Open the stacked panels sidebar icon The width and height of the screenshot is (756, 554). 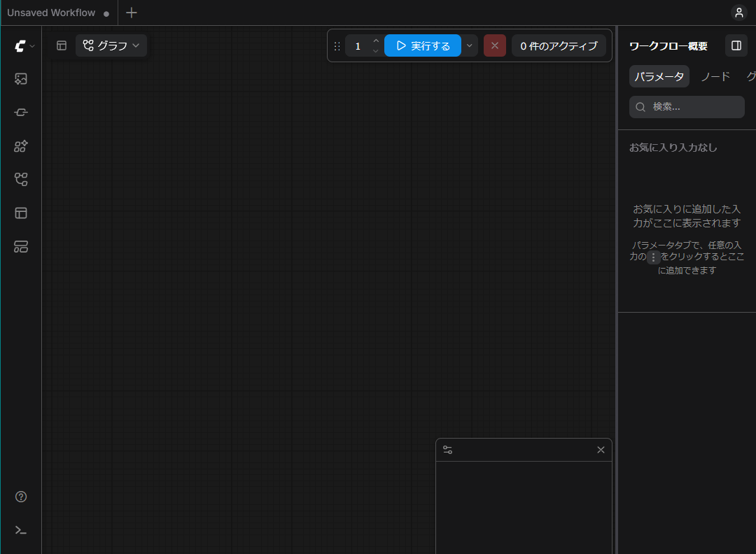(21, 247)
